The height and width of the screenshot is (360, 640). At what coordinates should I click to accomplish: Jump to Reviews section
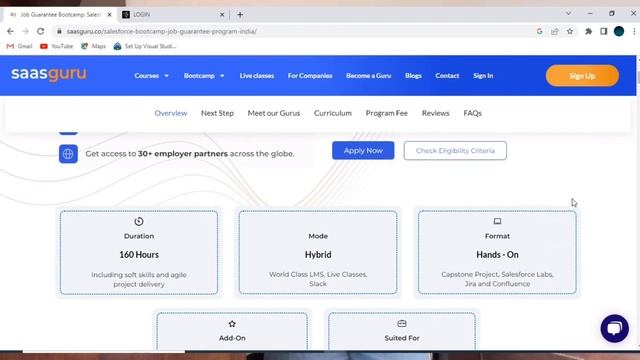436,113
